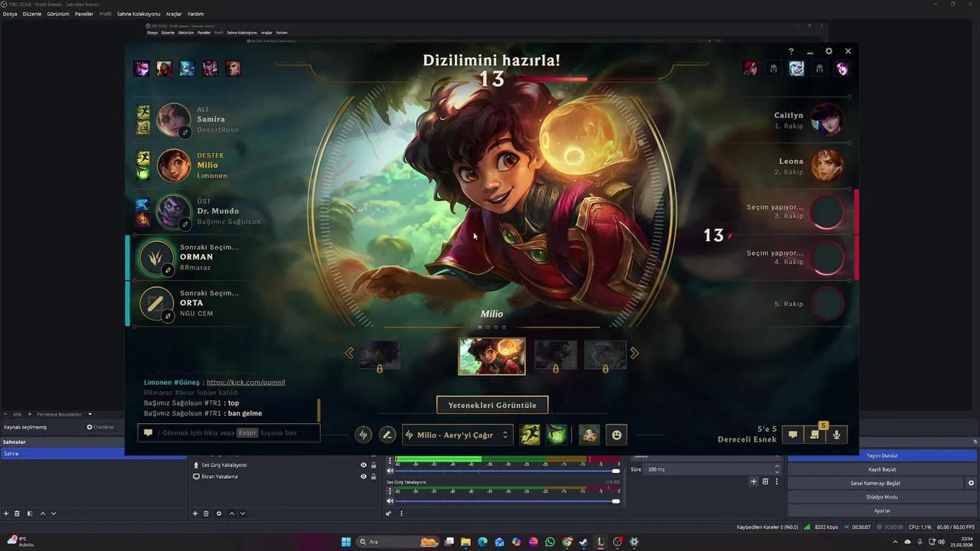Move scene down with down chevron
This screenshot has width=980, height=551.
pos(54,514)
